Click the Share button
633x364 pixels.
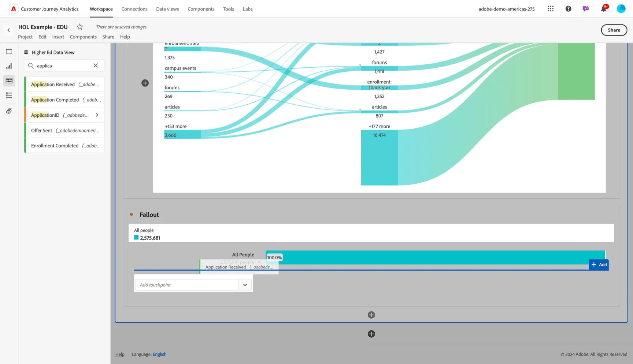coord(614,30)
